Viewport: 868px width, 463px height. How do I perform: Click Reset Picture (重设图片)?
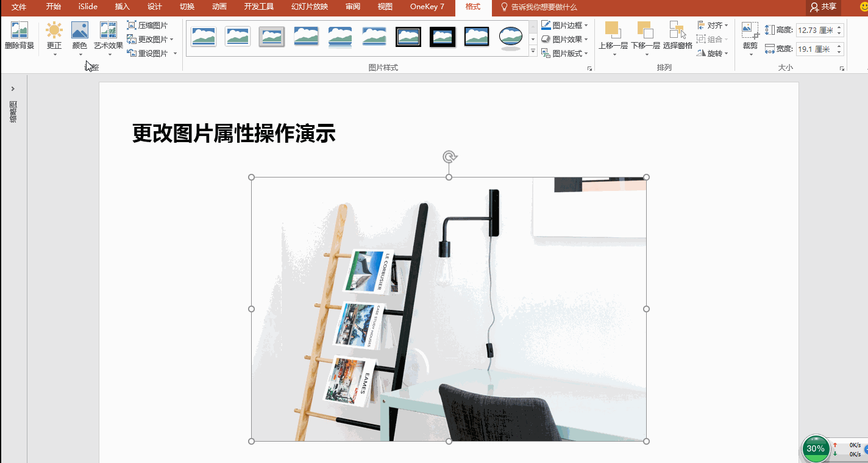coord(147,53)
